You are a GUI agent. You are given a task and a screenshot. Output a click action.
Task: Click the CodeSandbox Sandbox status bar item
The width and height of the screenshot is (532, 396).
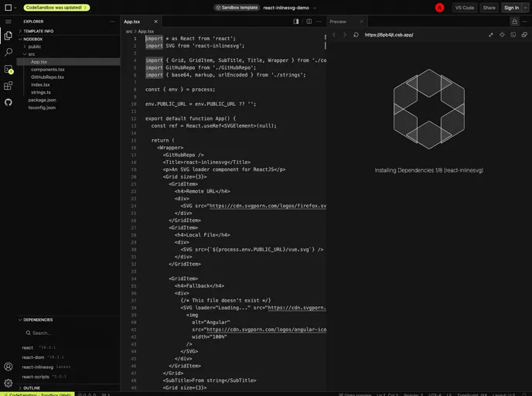[x=37, y=394]
